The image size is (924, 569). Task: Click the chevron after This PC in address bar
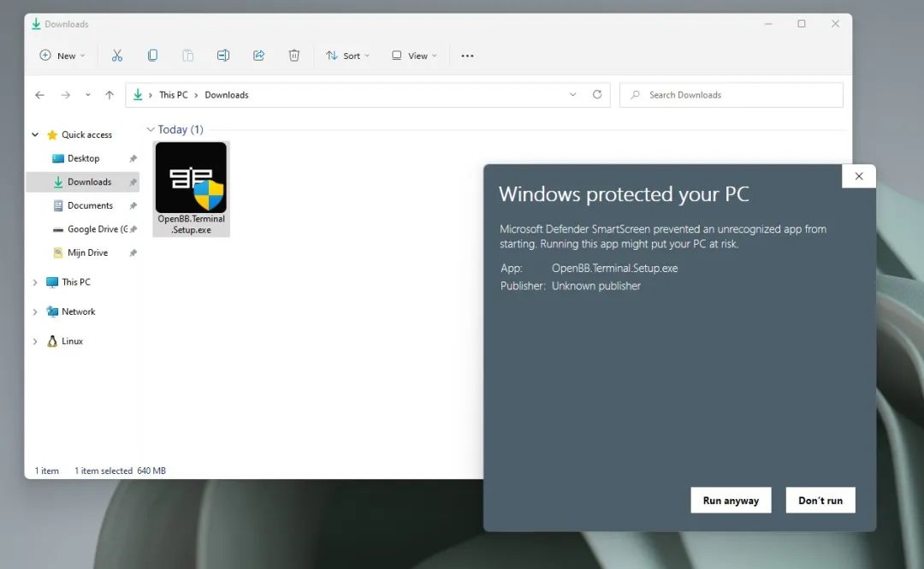click(196, 95)
